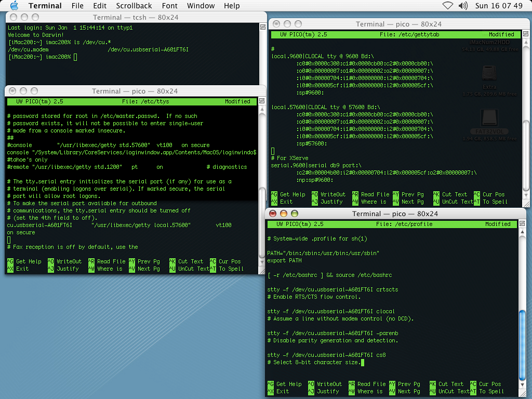The width and height of the screenshot is (532, 399).
Task: Minimize the /etc/profile pico window
Action: pos(284,214)
